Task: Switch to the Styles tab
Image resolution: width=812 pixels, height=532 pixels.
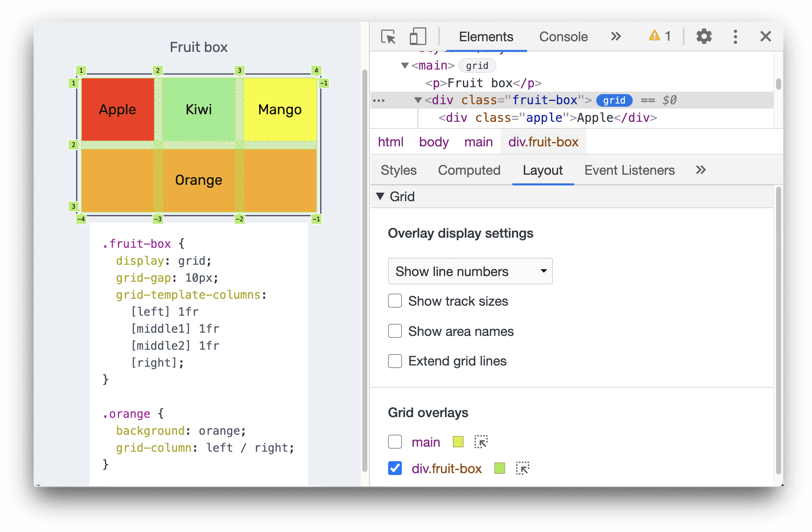Action: click(398, 171)
